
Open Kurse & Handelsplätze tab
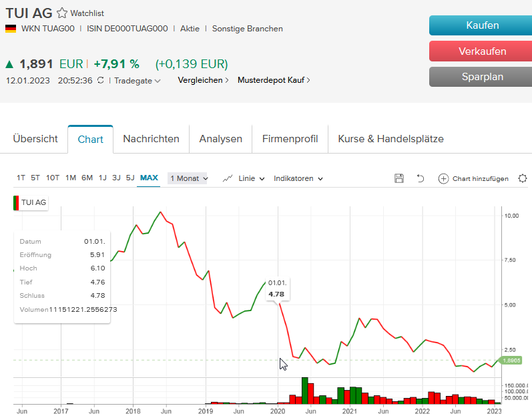(x=391, y=139)
